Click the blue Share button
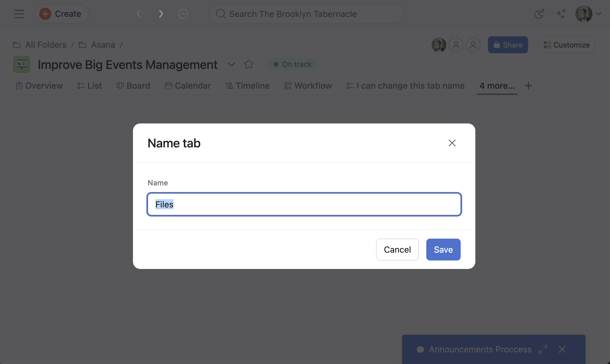Viewport: 610px width, 364px height. (x=508, y=45)
